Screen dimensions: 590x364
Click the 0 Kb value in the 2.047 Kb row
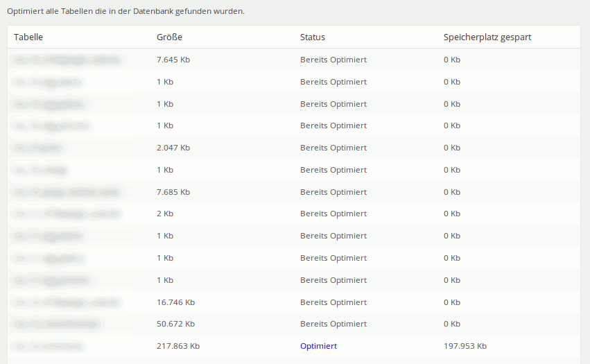coord(451,148)
